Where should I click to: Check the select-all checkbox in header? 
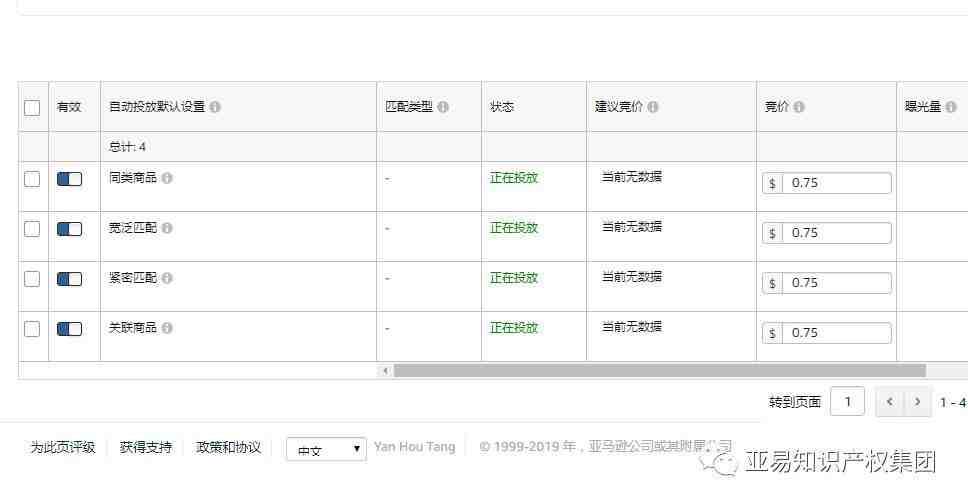[x=32, y=107]
